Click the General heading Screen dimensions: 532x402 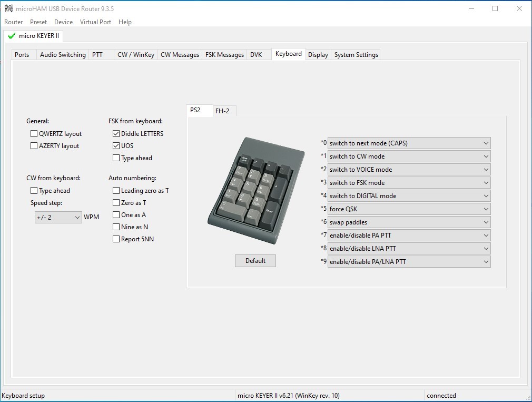37,121
